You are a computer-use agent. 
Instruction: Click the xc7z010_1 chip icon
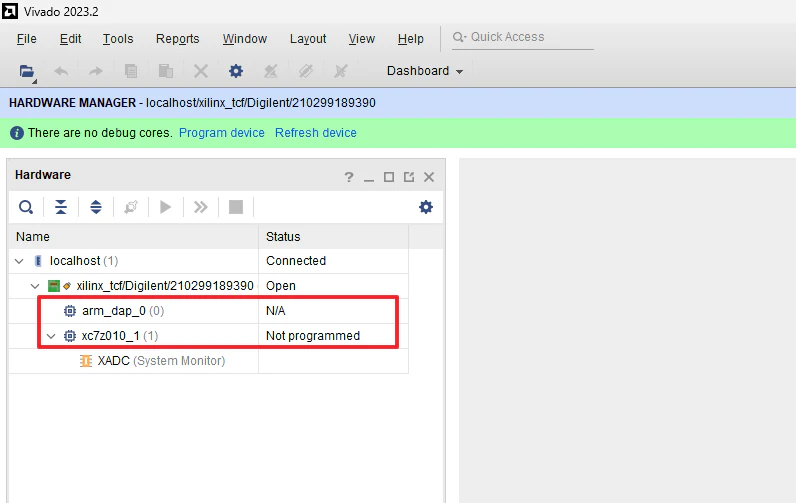click(70, 336)
